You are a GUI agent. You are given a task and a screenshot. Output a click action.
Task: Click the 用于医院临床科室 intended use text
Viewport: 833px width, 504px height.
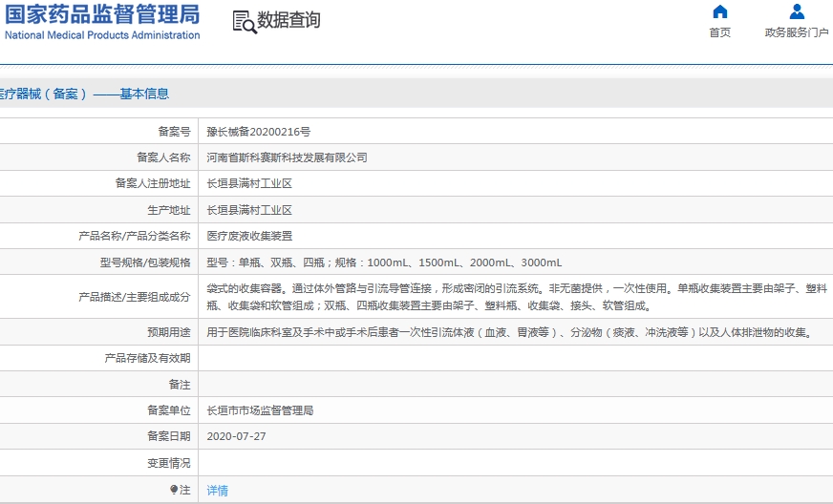510,332
